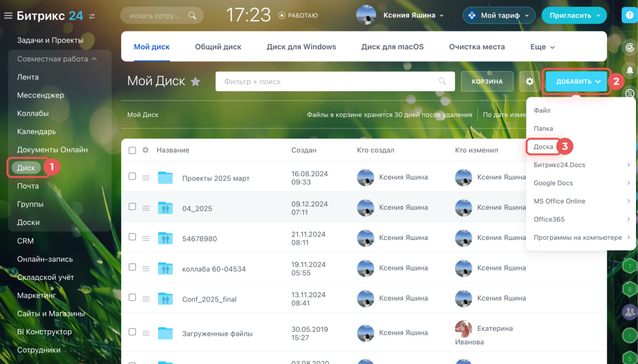The image size is (638, 364).
Task: Switch to the Общий диск tab
Action: coord(218,47)
